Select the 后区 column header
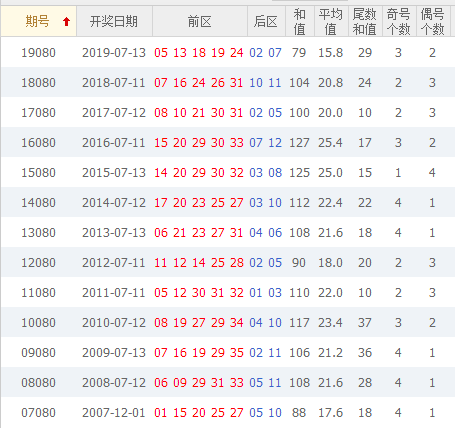 tap(266, 21)
